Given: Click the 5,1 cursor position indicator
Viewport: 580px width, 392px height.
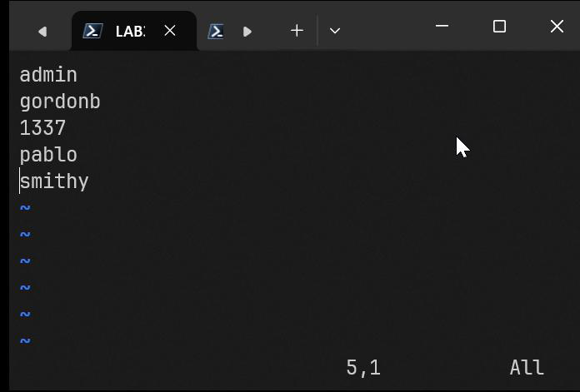Looking at the screenshot, I should 363,368.
